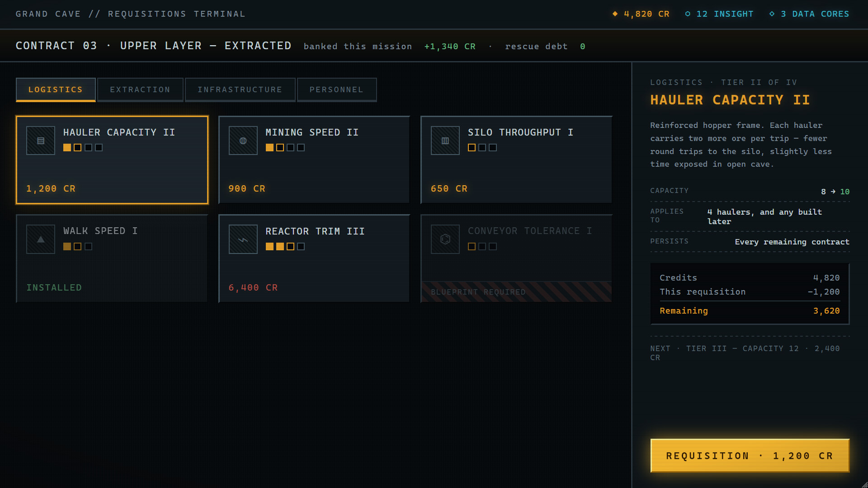
Task: Click Hauler Capacity II tier pips
Action: (83, 148)
